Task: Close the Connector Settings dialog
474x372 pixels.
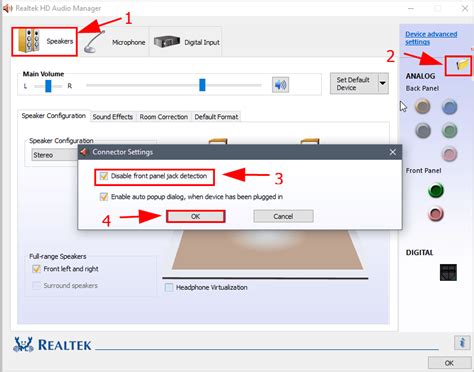Action: point(393,152)
